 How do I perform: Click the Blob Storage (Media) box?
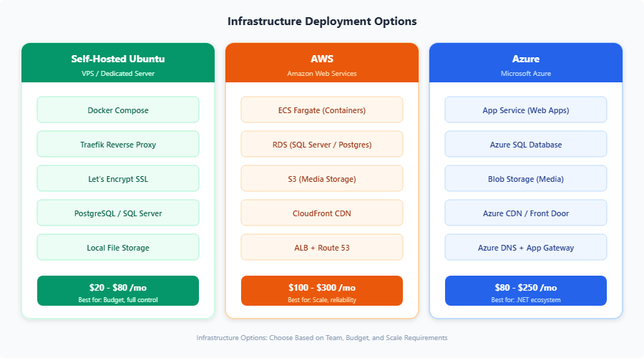coord(526,178)
